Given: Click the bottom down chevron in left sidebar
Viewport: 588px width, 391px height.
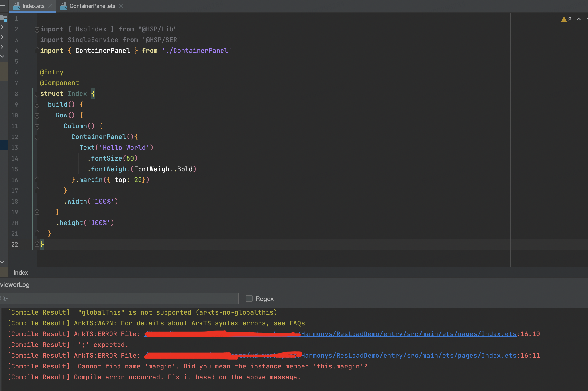Looking at the screenshot, I should (2, 262).
